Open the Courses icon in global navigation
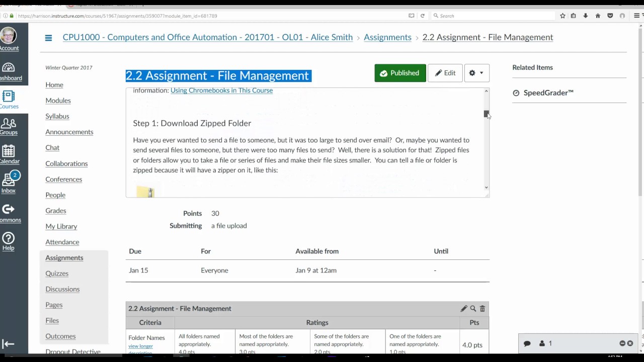The height and width of the screenshot is (362, 644). click(x=9, y=100)
